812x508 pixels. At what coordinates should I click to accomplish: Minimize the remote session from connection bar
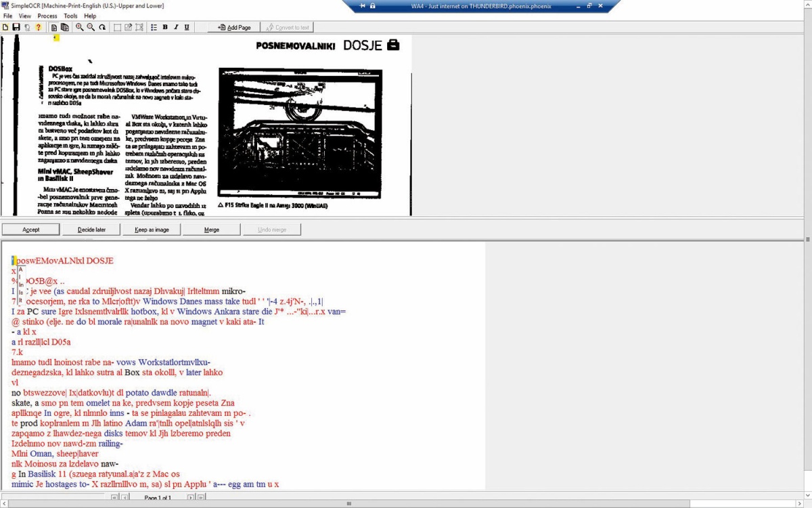(577, 6)
